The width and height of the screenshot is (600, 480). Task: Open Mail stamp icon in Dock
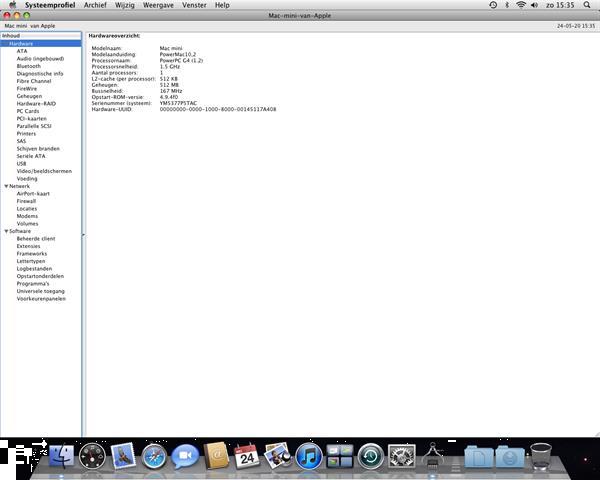tap(123, 456)
